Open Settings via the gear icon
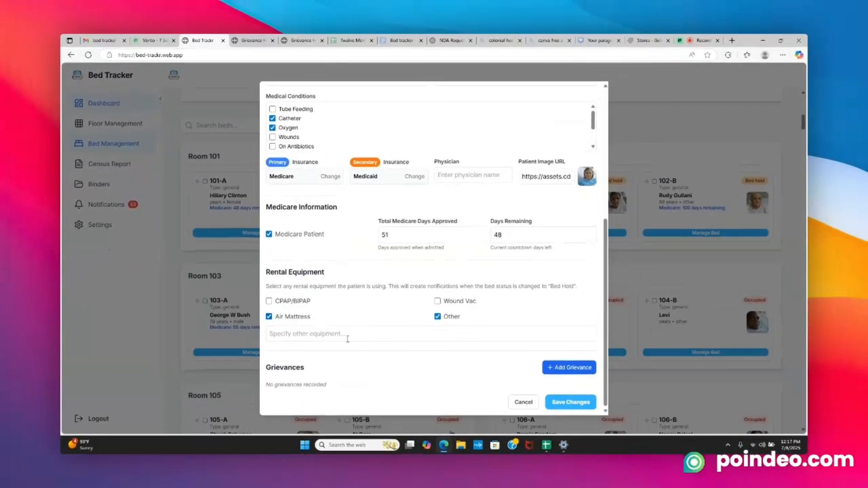Screen dimensions: 868x488 coord(79,225)
